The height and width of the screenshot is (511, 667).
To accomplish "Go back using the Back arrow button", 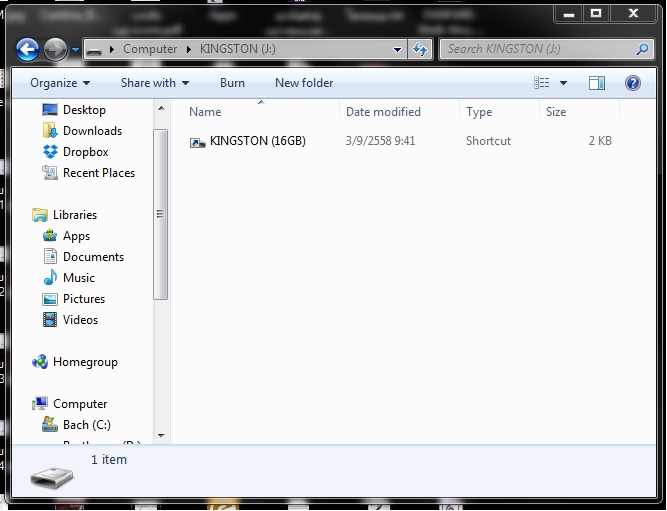I will [28, 49].
